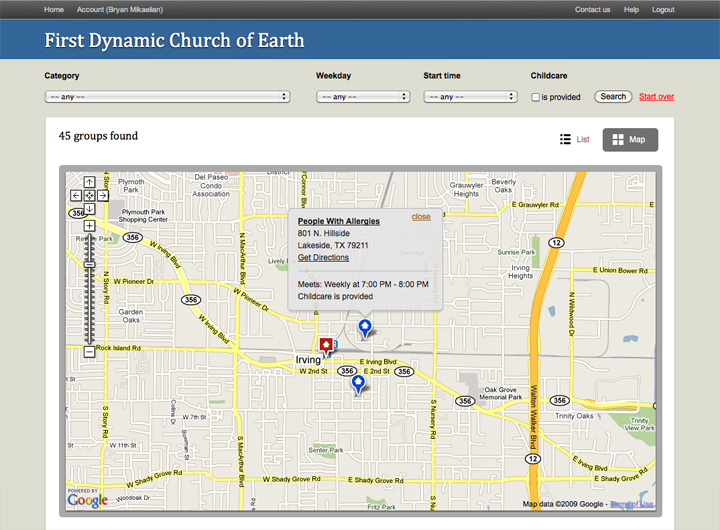Select the blue pin south of 2nd St

click(357, 383)
